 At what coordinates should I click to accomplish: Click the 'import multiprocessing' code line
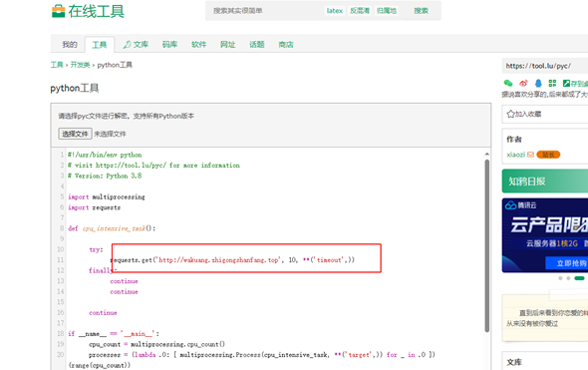pyautogui.click(x=106, y=197)
